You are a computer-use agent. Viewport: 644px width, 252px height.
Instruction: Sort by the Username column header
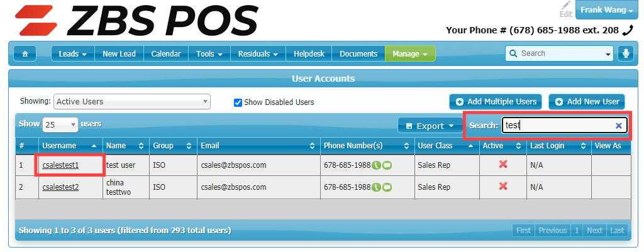coord(70,146)
